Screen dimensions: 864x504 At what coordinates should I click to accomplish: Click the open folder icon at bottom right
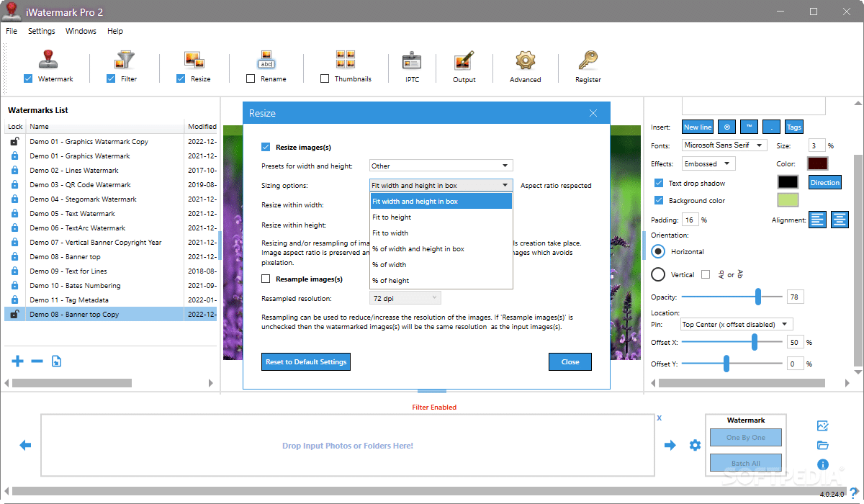click(x=823, y=446)
